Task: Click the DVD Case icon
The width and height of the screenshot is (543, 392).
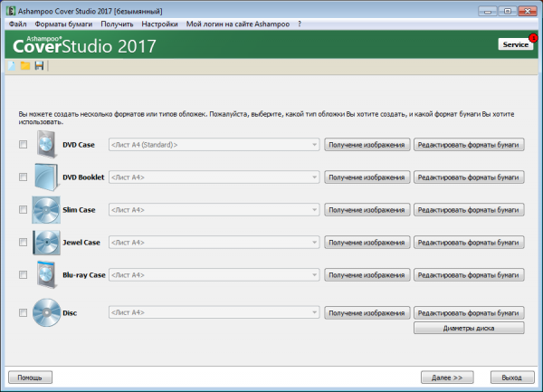Action: tap(46, 144)
